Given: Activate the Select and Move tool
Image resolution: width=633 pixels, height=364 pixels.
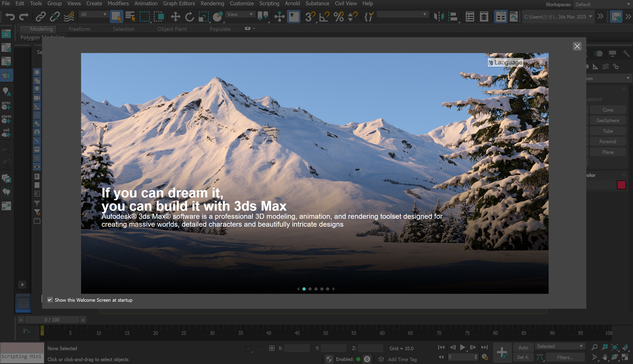Looking at the screenshot, I should pos(175,17).
